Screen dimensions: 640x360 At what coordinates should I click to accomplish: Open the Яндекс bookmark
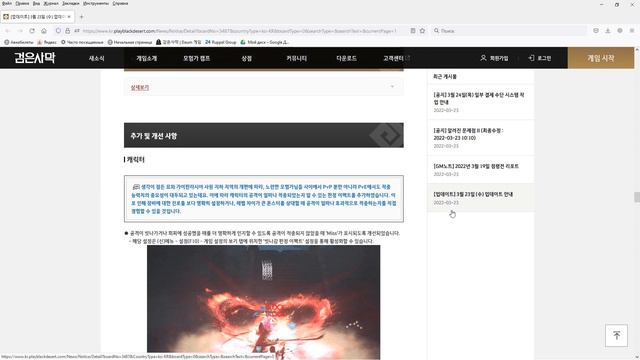tap(47, 42)
